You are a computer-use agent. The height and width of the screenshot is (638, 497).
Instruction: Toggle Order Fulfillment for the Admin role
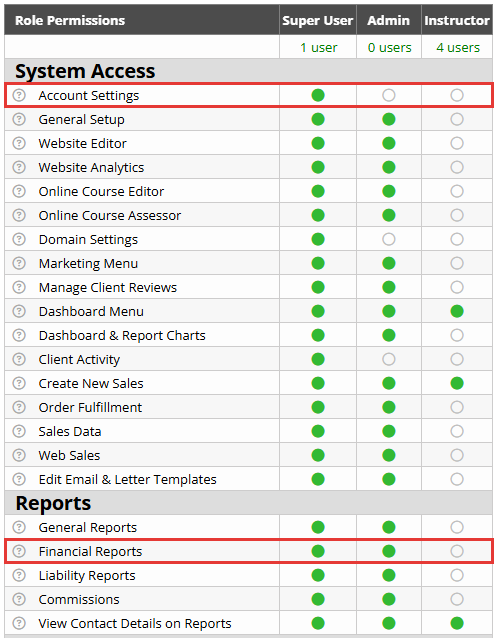[389, 407]
